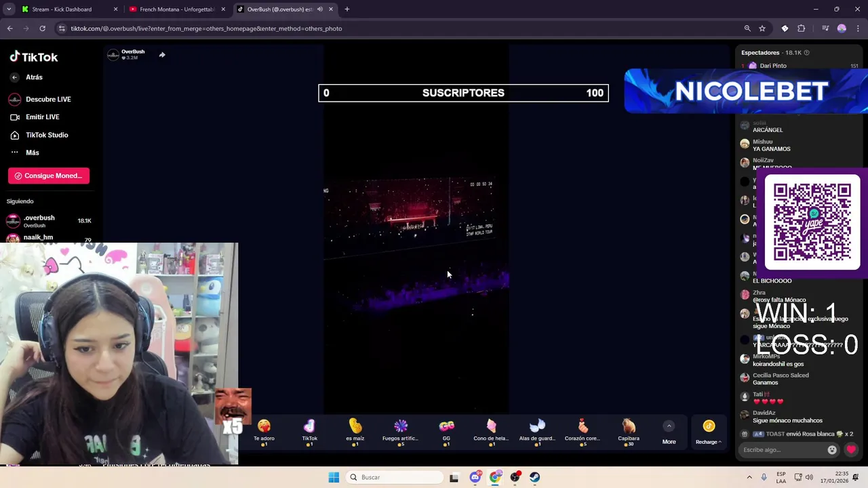Open OverBush streamer profile avatar
Image resolution: width=868 pixels, height=488 pixels.
[x=113, y=55]
